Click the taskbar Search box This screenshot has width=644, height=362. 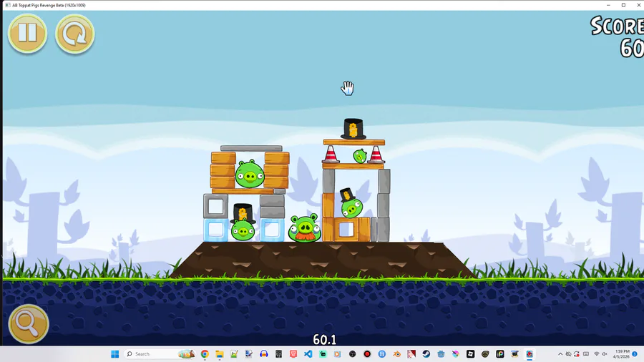coord(160,354)
